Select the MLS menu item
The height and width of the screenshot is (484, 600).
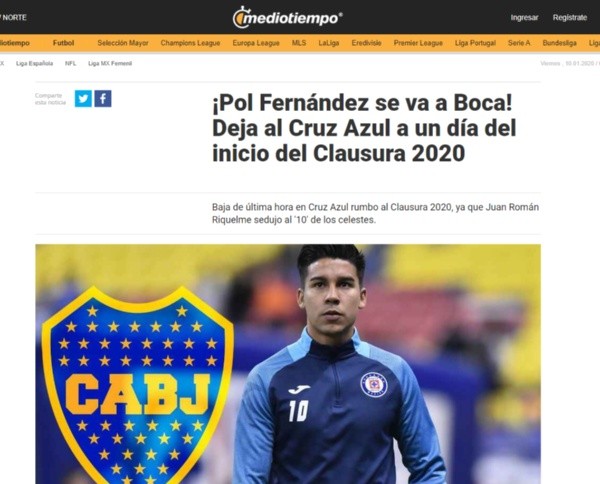tap(299, 43)
